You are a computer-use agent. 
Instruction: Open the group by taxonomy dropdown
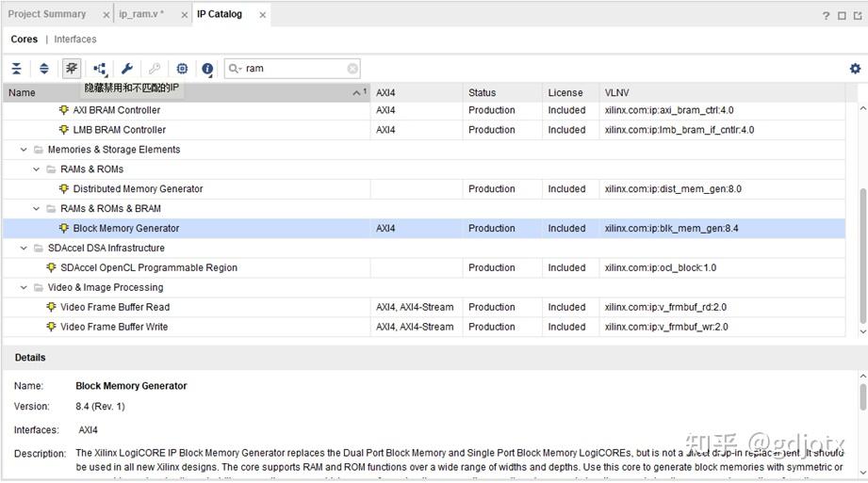coord(100,69)
